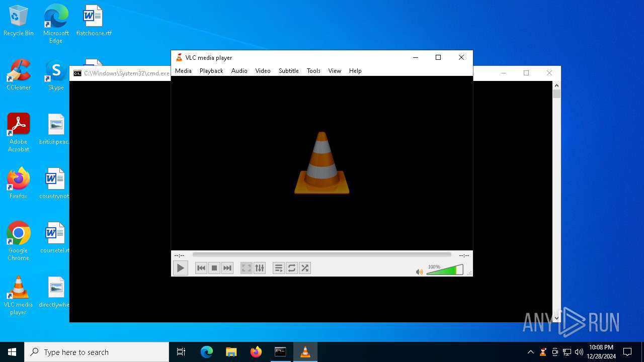
Task: Open File Explorer from taskbar
Action: coord(231,352)
